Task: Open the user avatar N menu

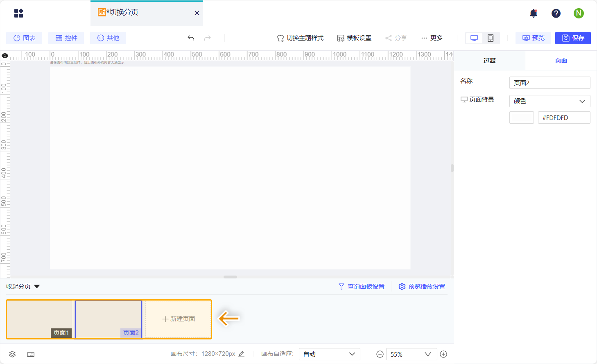Action: [x=579, y=14]
